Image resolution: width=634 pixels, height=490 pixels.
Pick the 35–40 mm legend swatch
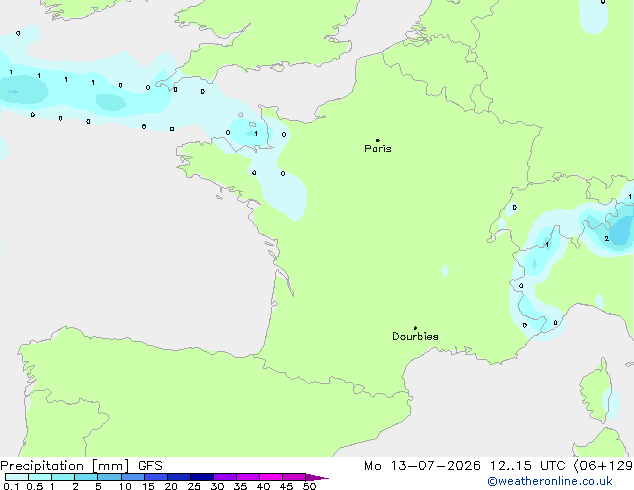247,477
